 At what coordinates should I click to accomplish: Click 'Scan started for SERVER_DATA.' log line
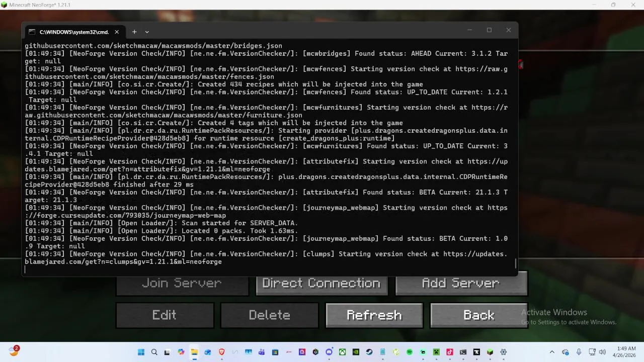(239, 223)
